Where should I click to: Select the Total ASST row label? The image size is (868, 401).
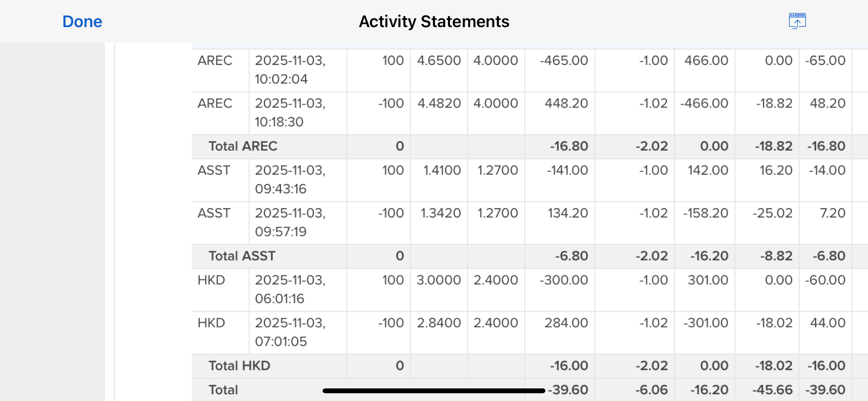(242, 256)
